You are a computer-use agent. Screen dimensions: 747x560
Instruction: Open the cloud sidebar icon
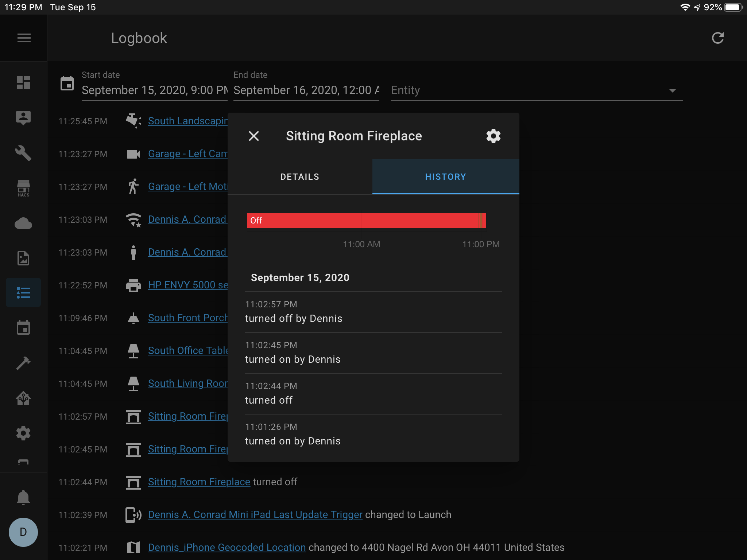tap(23, 223)
